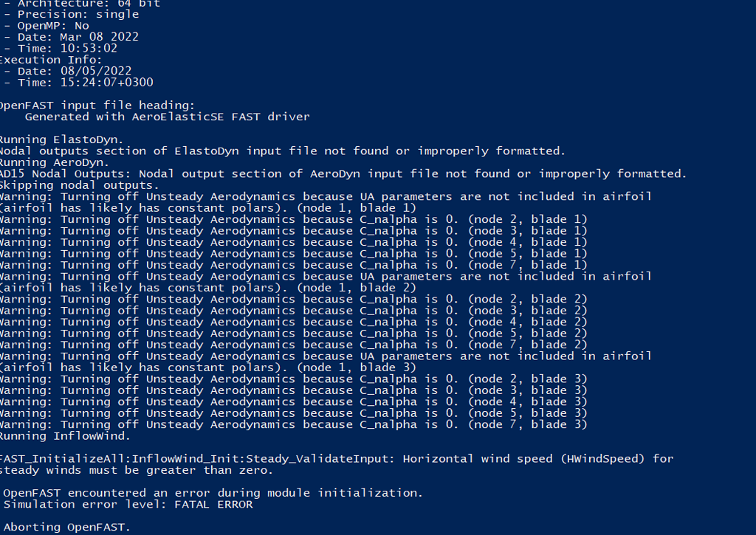Click the 'node 1, blade 2' constant polars line
756x535 pixels.
pos(207,289)
